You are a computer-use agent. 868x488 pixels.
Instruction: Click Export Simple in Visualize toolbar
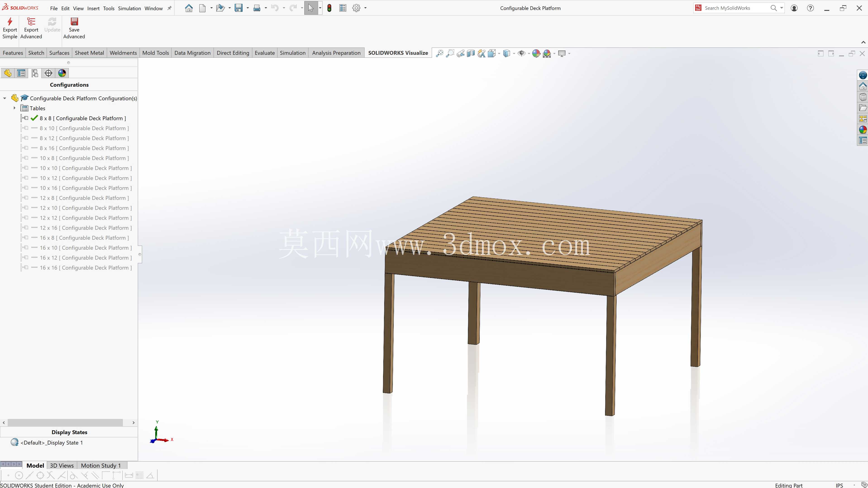pyautogui.click(x=10, y=28)
